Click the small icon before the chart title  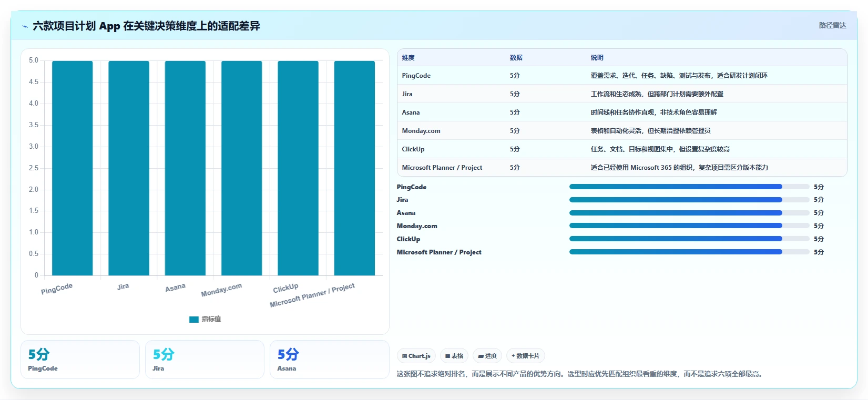[25, 26]
